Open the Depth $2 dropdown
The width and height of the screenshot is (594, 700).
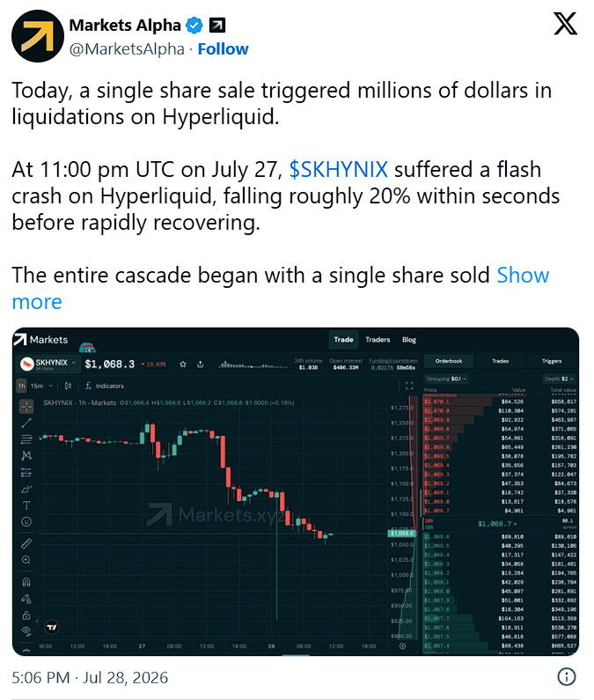point(559,379)
